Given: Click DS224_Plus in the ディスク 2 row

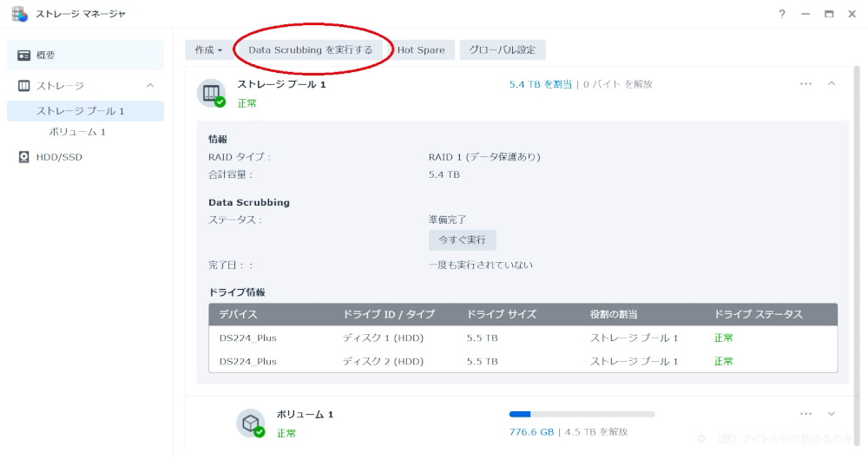Looking at the screenshot, I should 248,362.
